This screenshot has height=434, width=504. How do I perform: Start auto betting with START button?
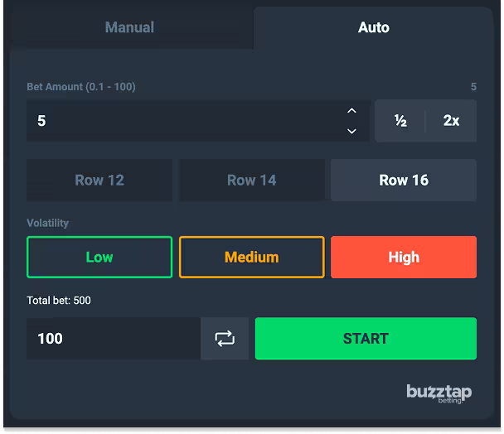366,339
